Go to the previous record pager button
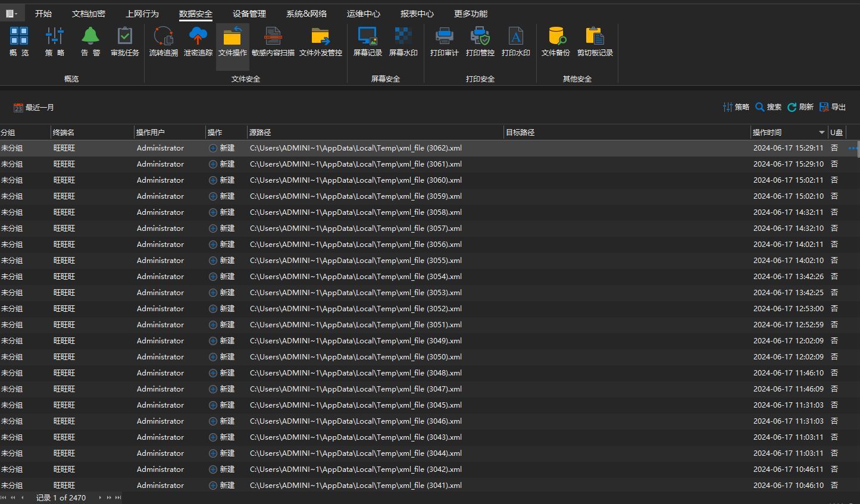This screenshot has width=860, height=504. click(23, 497)
